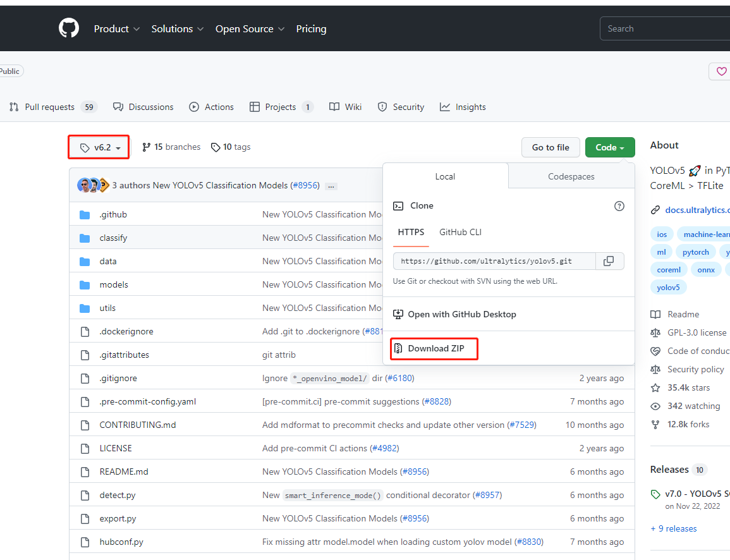Click Download ZIP
Viewport: 730px width, 560px height.
[435, 348]
